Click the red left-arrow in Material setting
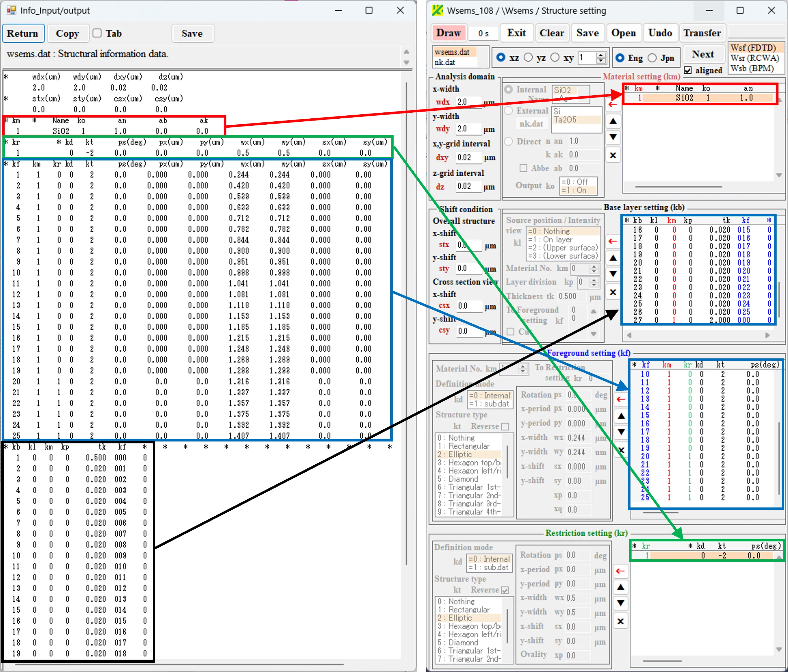788x672 pixels. pyautogui.click(x=613, y=105)
